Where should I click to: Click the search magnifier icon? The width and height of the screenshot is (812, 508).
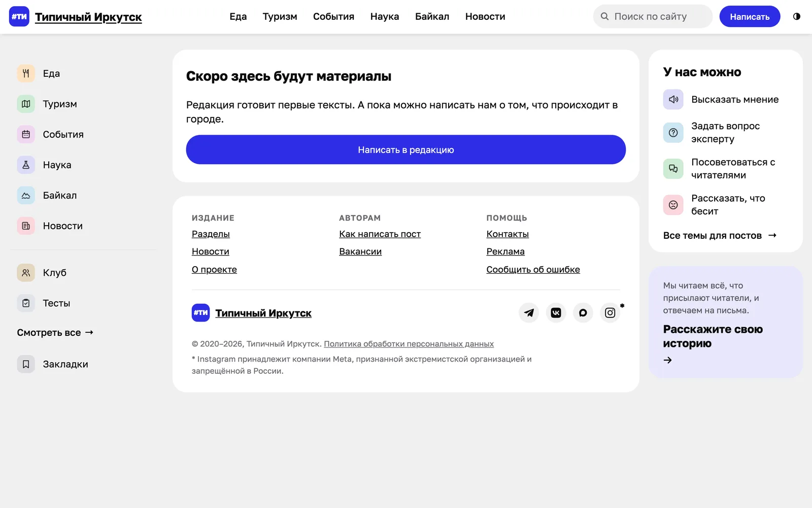[604, 16]
